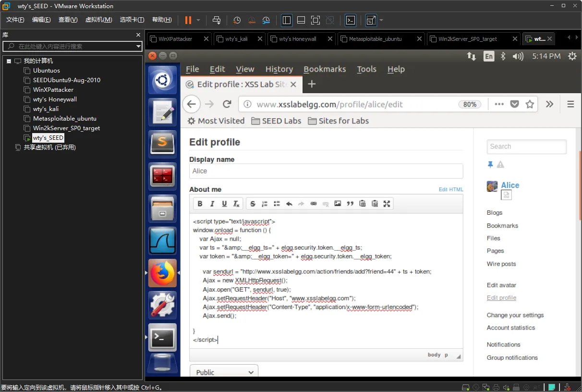This screenshot has height=392, width=582.
Task: Open the Public access dropdown
Action: pyautogui.click(x=224, y=372)
